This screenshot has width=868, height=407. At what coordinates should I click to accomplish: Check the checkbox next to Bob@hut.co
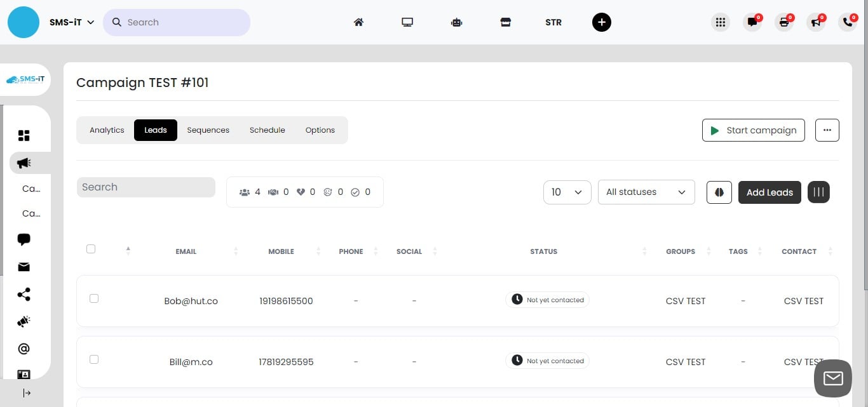(x=94, y=298)
